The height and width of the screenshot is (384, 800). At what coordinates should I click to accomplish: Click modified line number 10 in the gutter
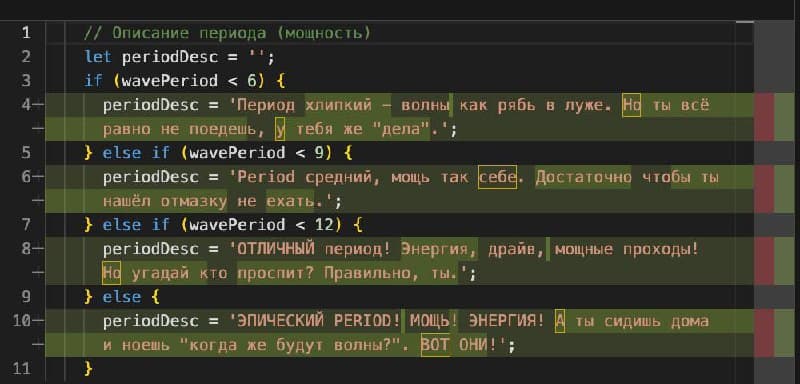[x=21, y=321]
